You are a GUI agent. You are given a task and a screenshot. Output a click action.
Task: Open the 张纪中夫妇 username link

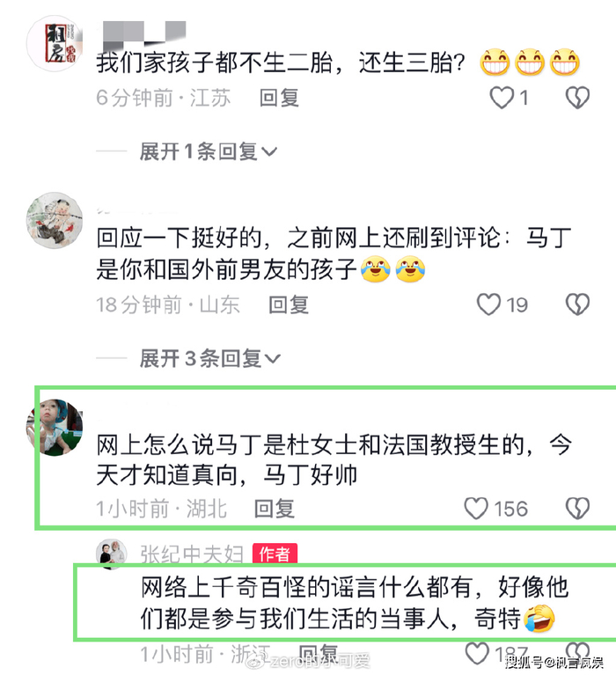coord(192,554)
